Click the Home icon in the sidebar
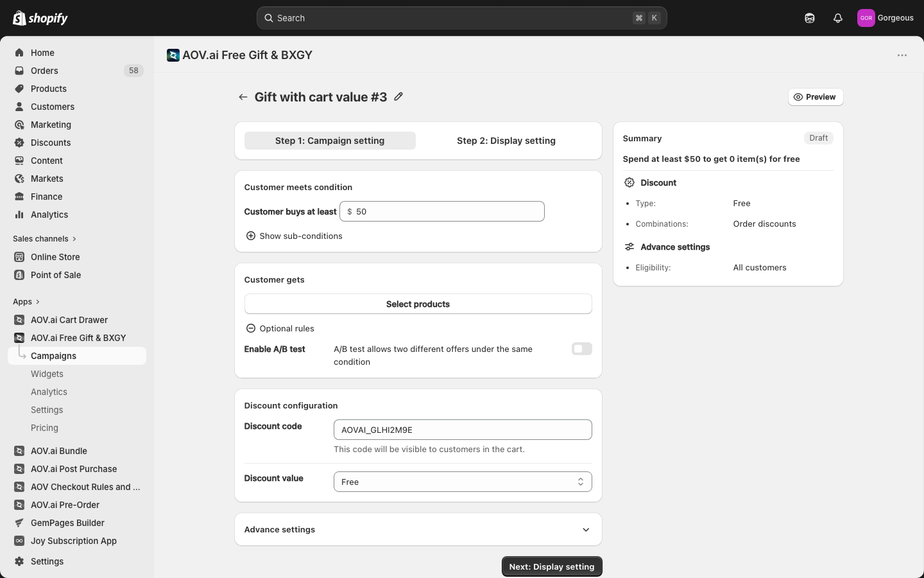The height and width of the screenshot is (578, 924). [x=19, y=53]
